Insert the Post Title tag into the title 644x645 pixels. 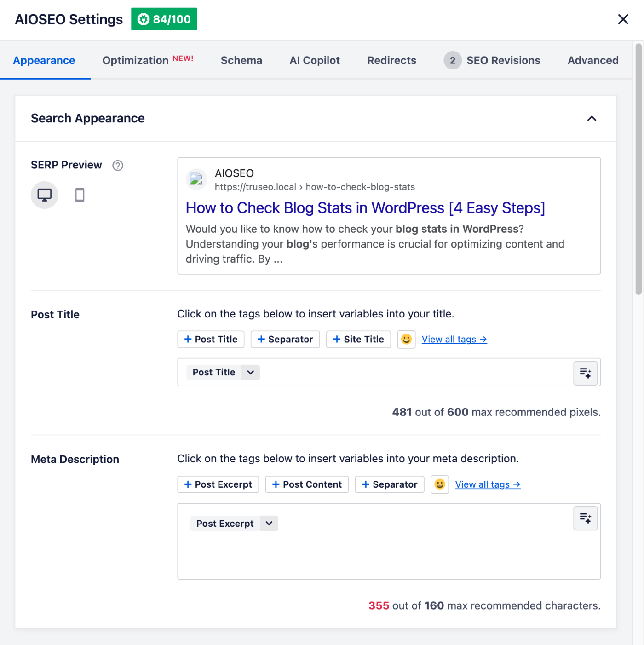pos(211,340)
